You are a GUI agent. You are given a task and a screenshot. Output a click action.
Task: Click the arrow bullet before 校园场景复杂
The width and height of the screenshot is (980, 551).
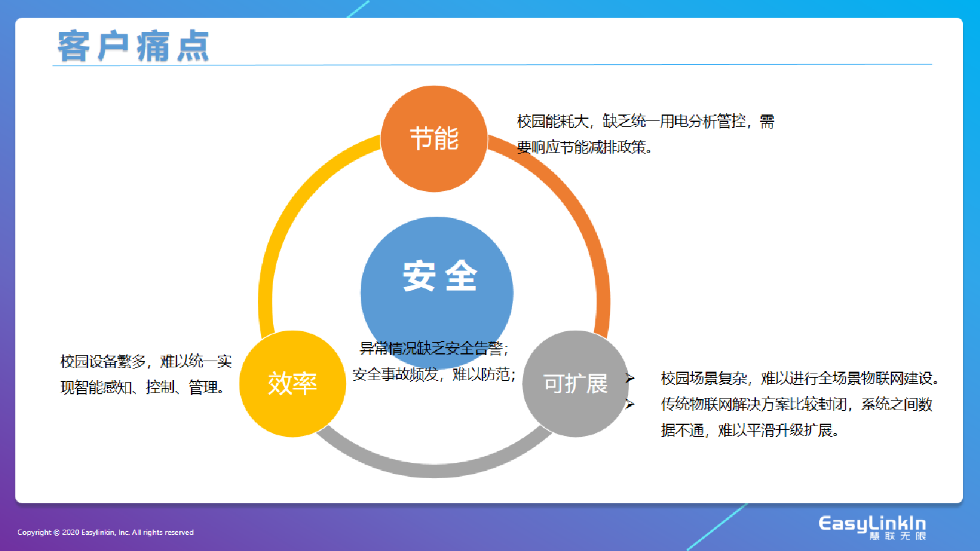630,378
